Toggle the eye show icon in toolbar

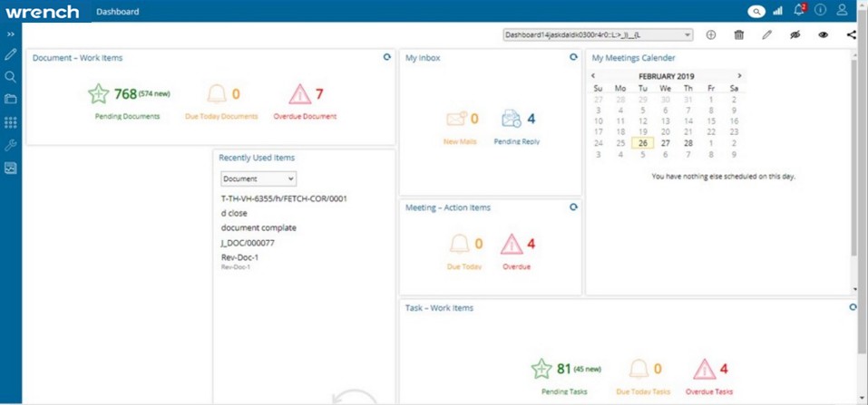click(824, 35)
